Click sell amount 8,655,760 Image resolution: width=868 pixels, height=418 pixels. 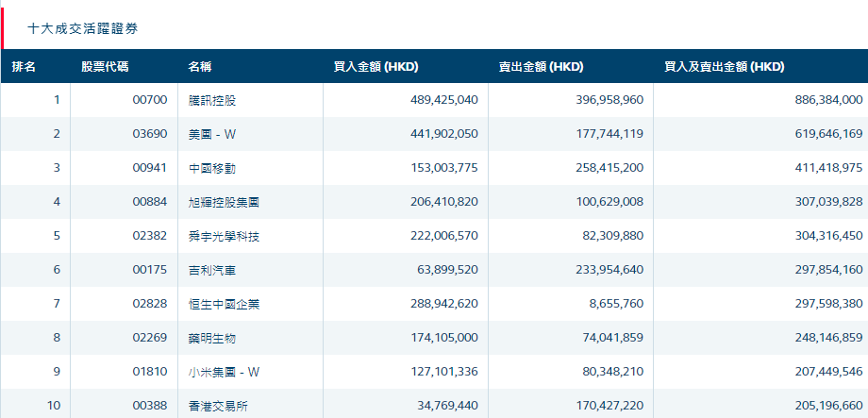(616, 304)
